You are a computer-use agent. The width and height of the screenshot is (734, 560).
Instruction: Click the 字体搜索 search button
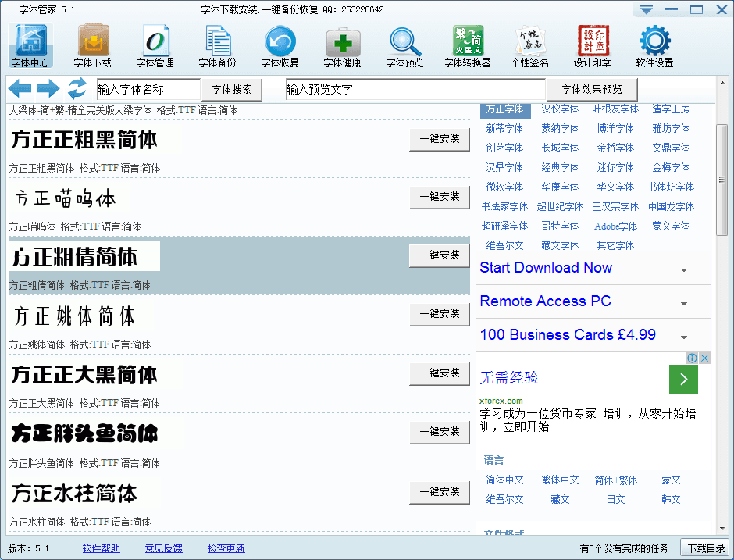pyautogui.click(x=232, y=89)
